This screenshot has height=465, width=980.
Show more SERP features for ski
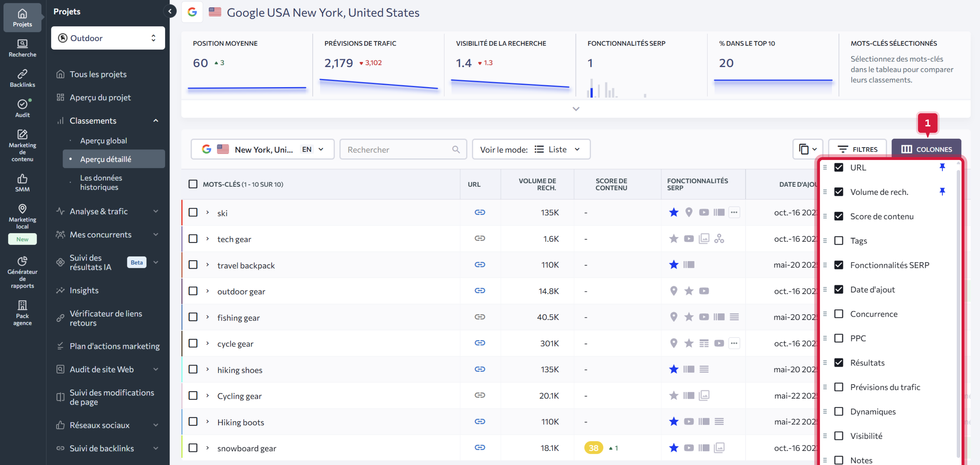[734, 212]
